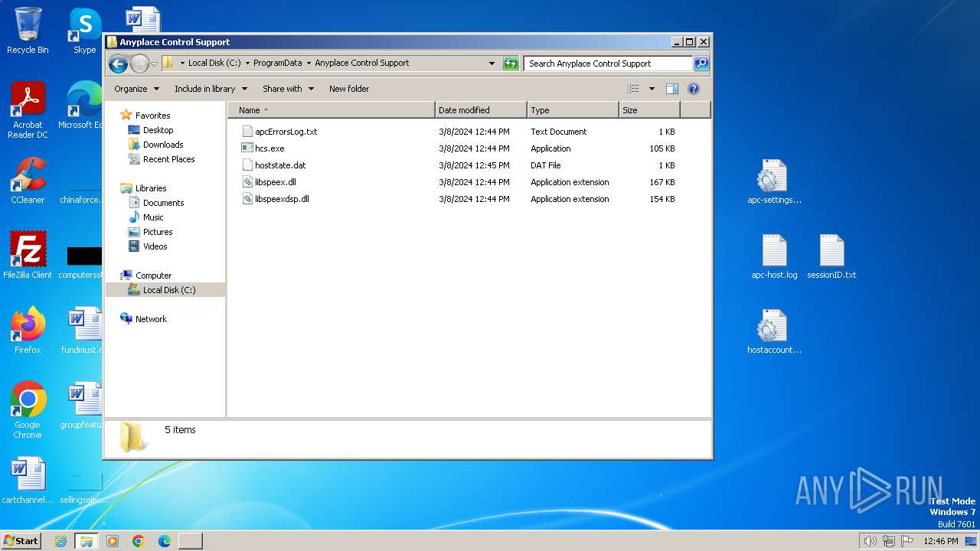Image resolution: width=980 pixels, height=551 pixels.
Task: Open Chrome from the taskbar
Action: (x=139, y=541)
